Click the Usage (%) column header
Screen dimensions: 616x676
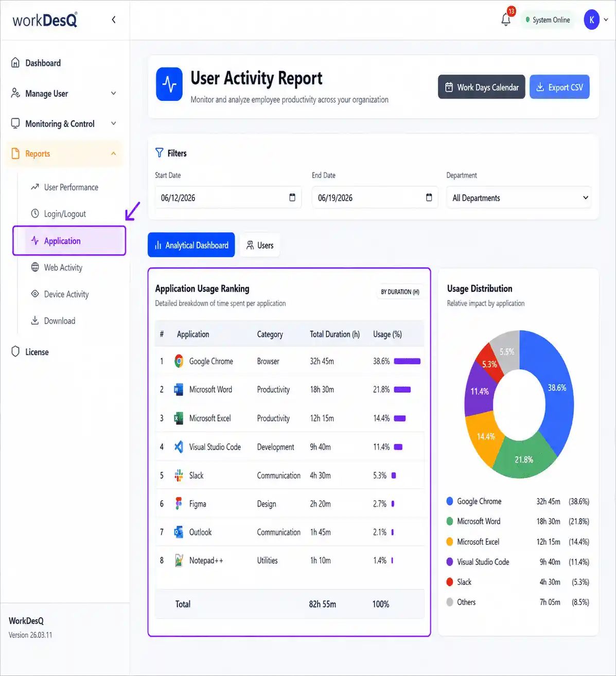click(387, 334)
